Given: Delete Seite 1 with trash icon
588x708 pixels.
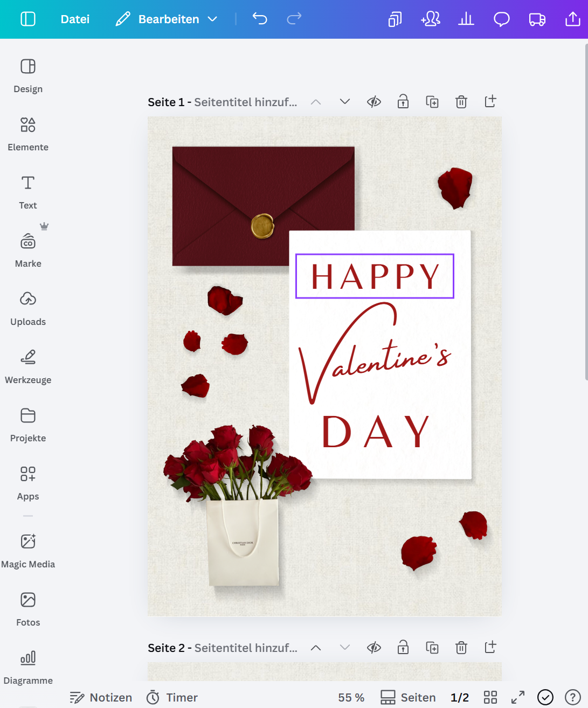Looking at the screenshot, I should click(461, 101).
